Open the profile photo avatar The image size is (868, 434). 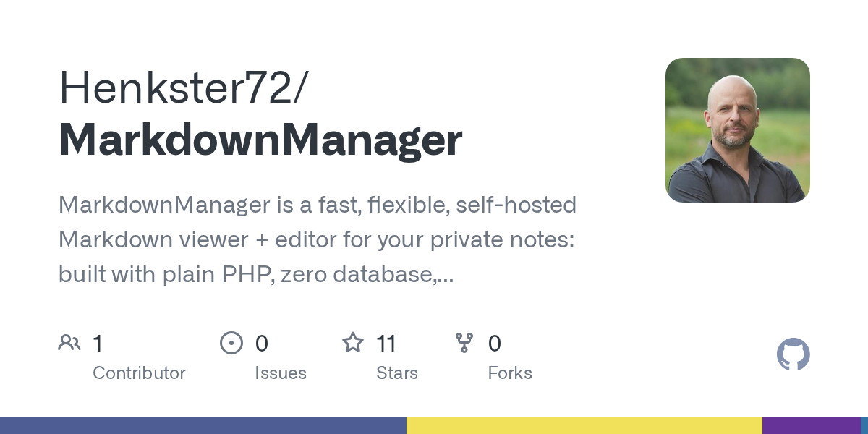click(x=737, y=130)
